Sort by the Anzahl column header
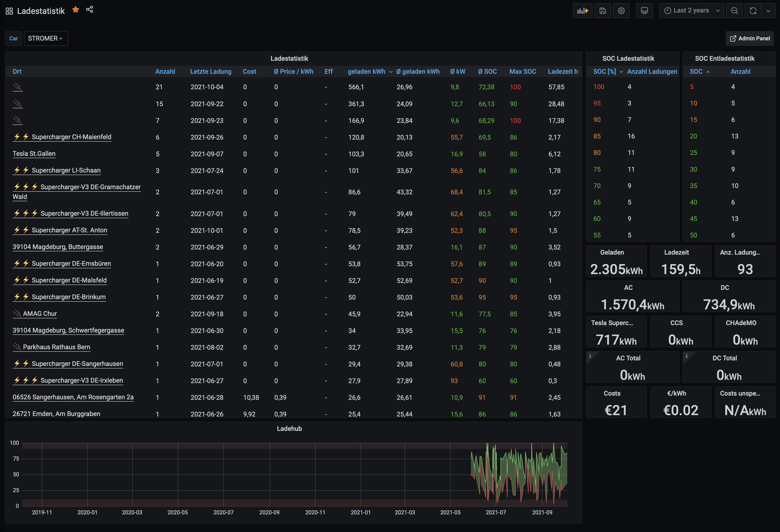 [165, 71]
